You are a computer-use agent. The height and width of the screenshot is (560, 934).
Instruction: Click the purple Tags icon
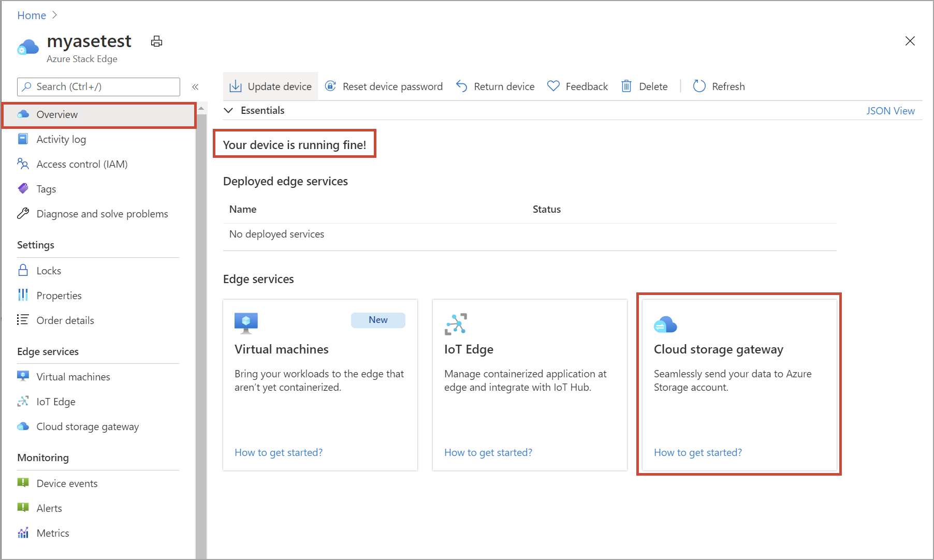click(23, 188)
